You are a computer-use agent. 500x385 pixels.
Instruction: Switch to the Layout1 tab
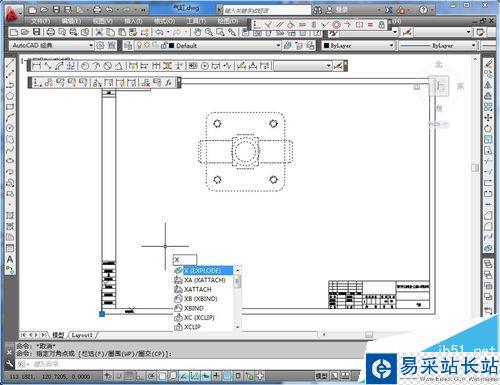(82, 335)
